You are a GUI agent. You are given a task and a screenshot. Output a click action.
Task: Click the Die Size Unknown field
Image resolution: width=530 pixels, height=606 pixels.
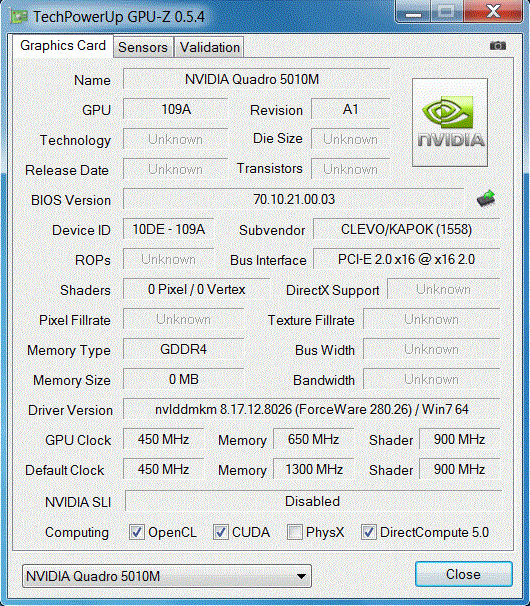coord(350,139)
